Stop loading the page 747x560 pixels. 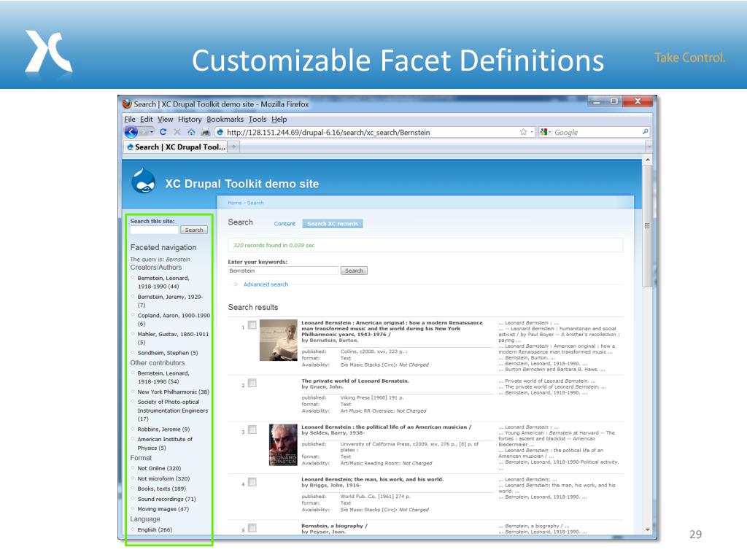177,132
